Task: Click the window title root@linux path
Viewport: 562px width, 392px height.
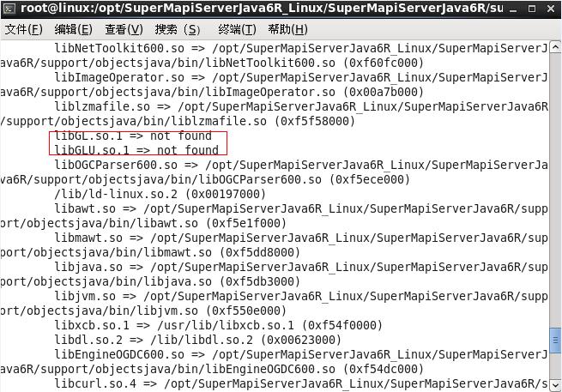Action: coord(262,8)
